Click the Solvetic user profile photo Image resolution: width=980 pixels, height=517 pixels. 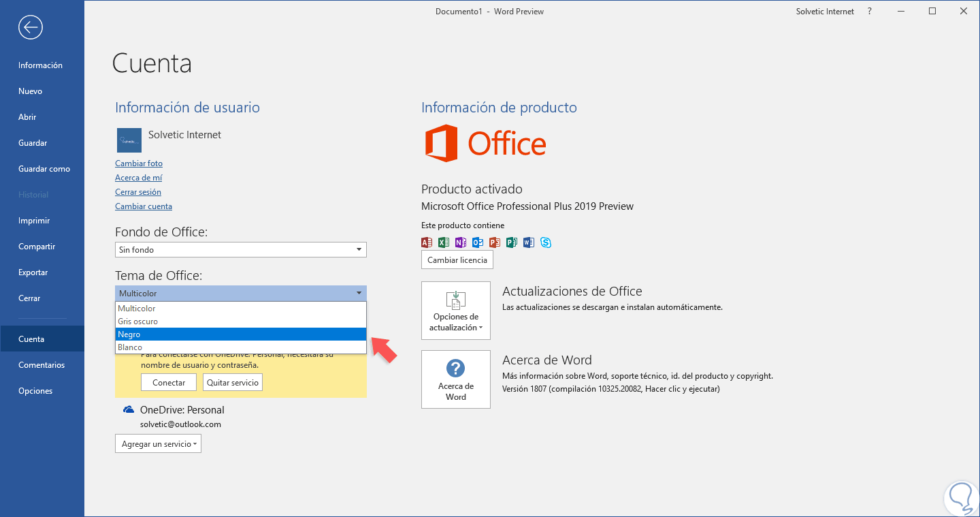(129, 140)
